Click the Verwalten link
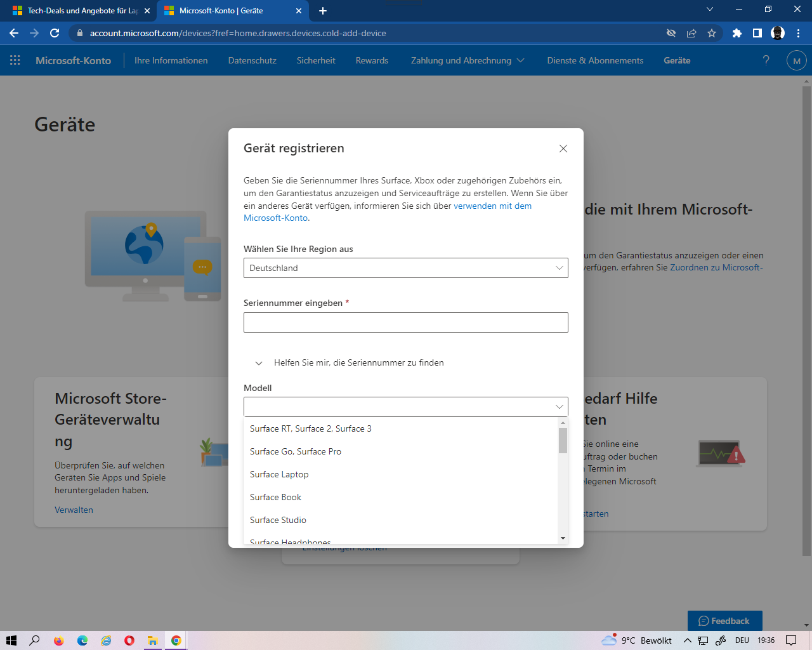 [x=74, y=510]
